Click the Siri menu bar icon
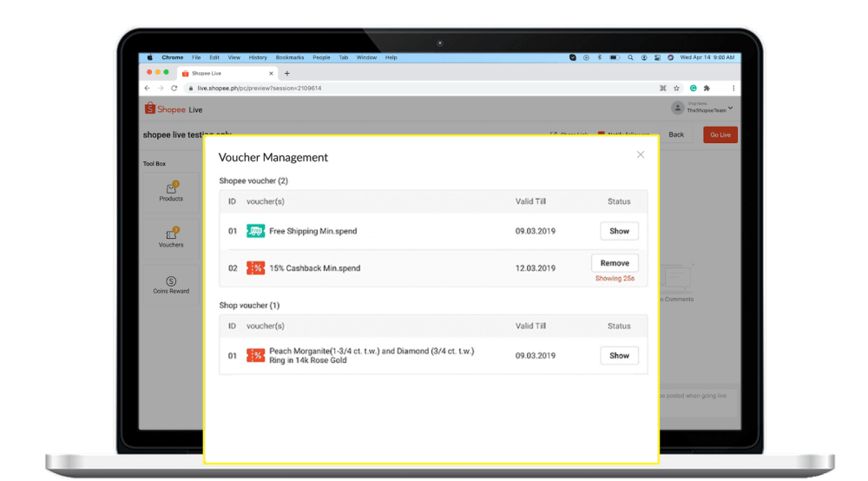The image size is (868, 481). [670, 57]
